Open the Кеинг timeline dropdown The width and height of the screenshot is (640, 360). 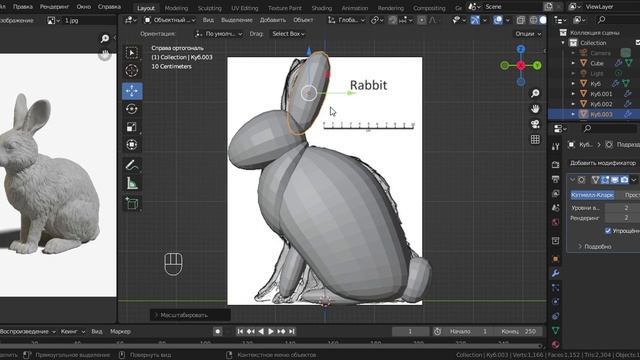click(x=73, y=331)
